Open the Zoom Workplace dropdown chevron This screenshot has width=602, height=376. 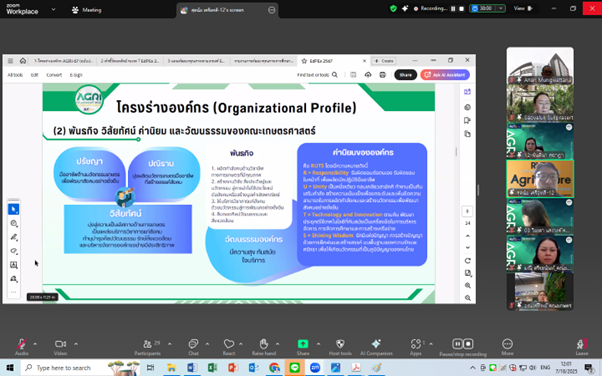coord(53,9)
